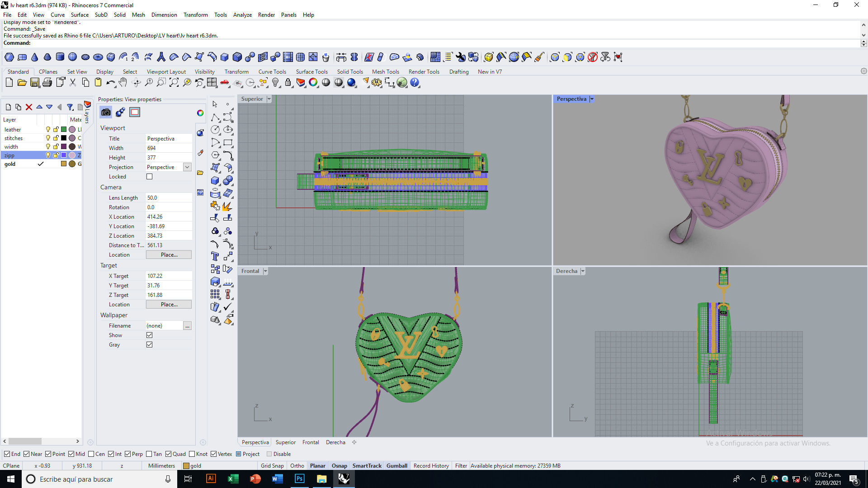868x488 pixels.
Task: Cut selection with the scissors icon
Action: 72,83
